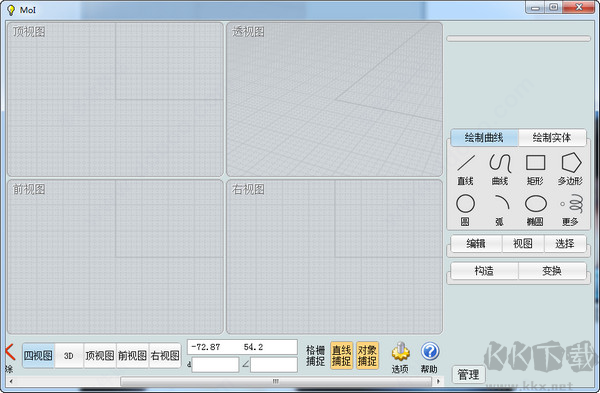Viewport: 600px width, 393px height.
Task: Click the scrollbar left arrow
Action: point(11,381)
